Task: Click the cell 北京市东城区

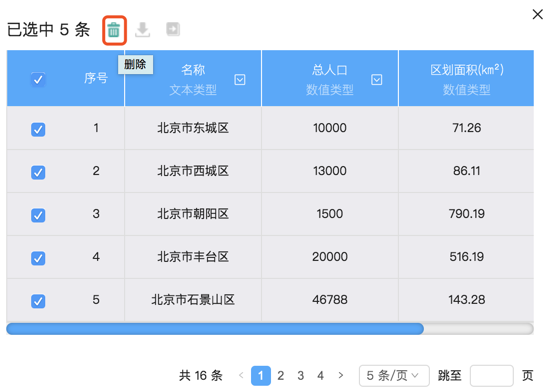Action: [193, 128]
